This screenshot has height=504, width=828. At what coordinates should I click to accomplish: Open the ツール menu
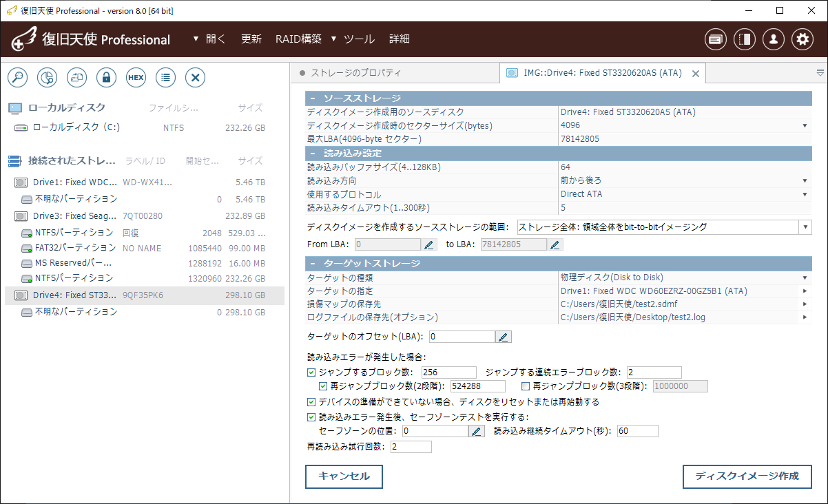(353, 39)
